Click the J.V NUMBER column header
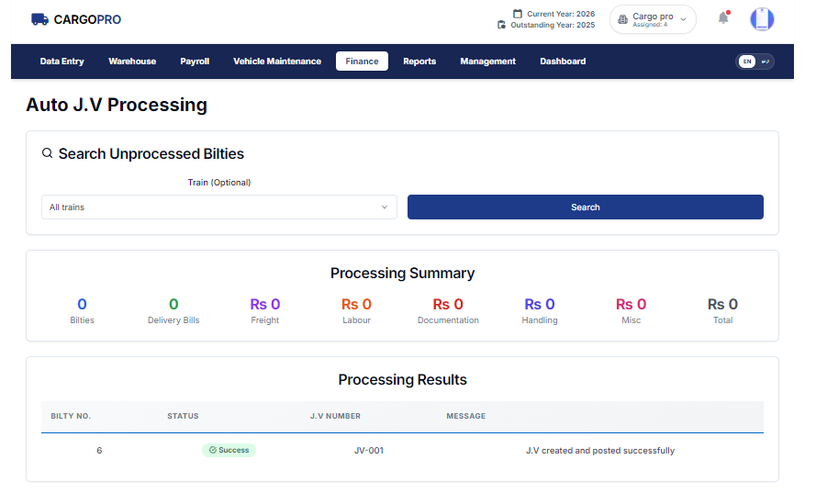The width and height of the screenshot is (827, 504). click(x=335, y=416)
